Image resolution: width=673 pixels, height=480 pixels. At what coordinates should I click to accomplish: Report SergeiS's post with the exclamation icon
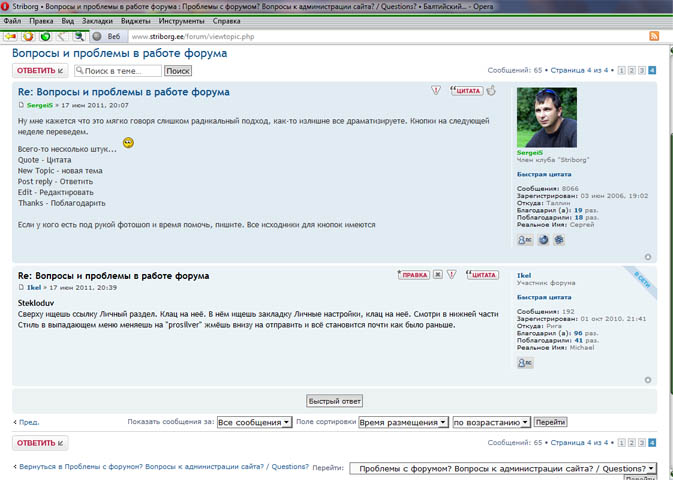coord(435,91)
